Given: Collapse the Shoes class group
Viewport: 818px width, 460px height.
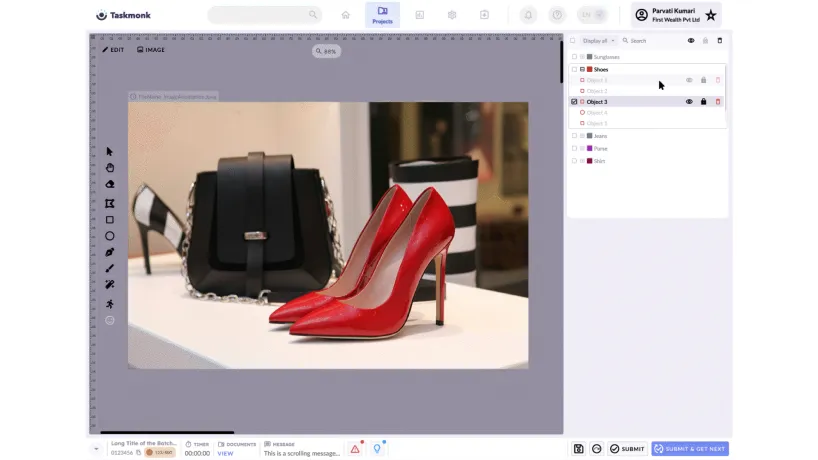Looking at the screenshot, I should tap(582, 69).
